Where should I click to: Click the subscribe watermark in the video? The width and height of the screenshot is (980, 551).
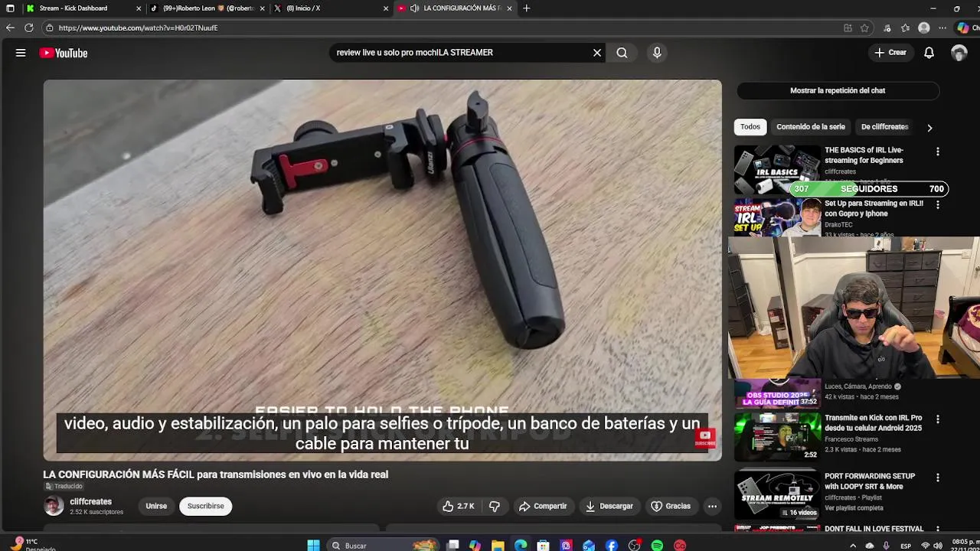705,438
